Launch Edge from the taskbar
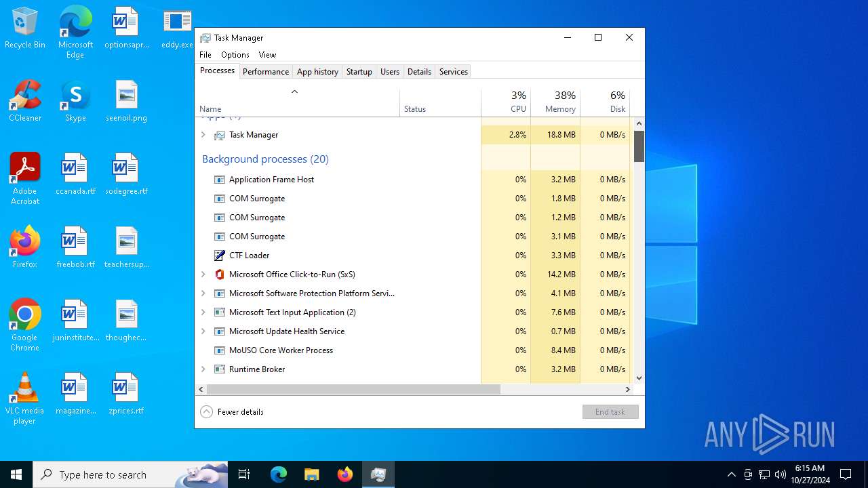Image resolution: width=868 pixels, height=488 pixels. [x=279, y=474]
